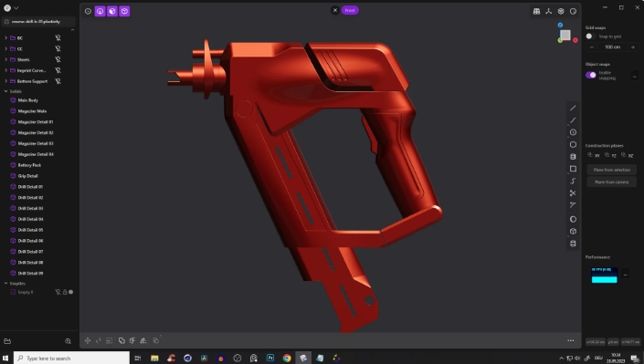Toggle the control point selection mode button
Image resolution: width=644 pixels, height=364 pixels.
[x=100, y=11]
